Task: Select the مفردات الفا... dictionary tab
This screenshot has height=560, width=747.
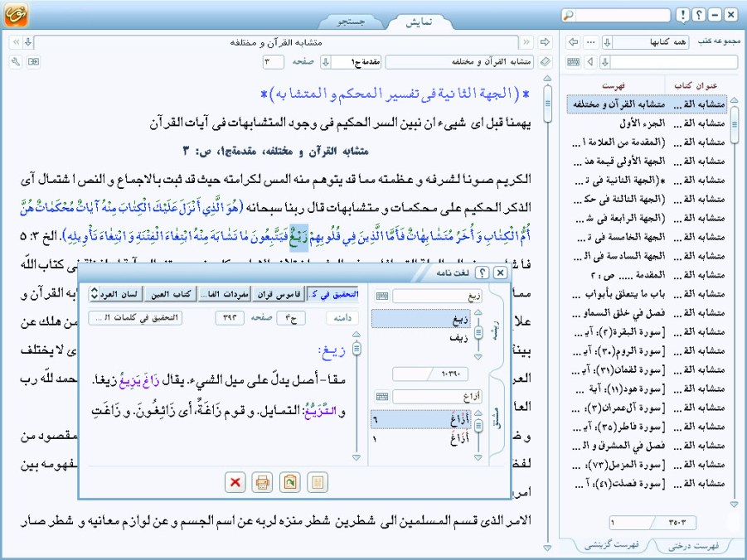Action: (225, 295)
